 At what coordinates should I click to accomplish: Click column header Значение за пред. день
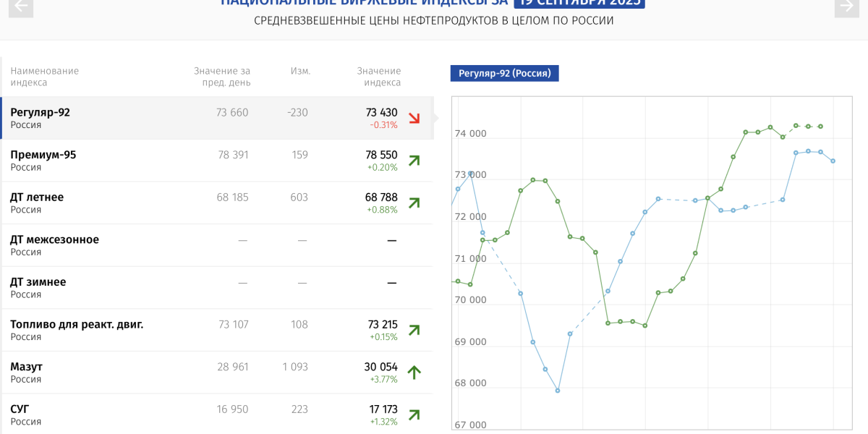(x=222, y=77)
